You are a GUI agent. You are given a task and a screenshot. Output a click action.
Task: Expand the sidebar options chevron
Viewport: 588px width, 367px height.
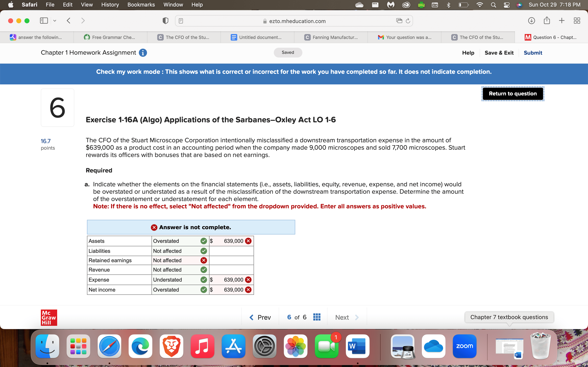[x=55, y=21]
